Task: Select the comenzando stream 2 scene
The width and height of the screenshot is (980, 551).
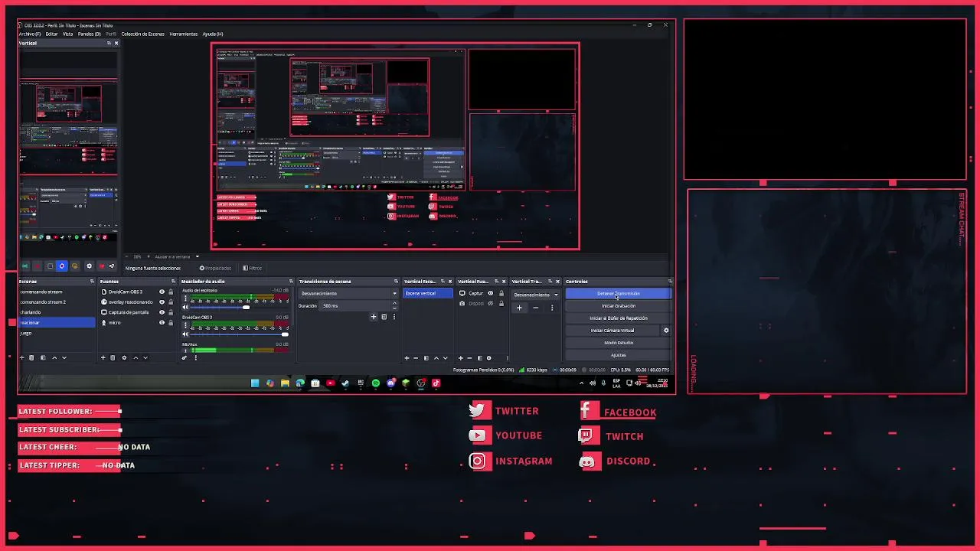Action: pyautogui.click(x=57, y=302)
